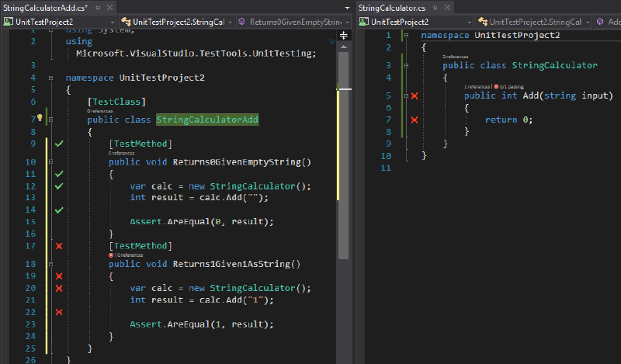The height and width of the screenshot is (364, 621).
Task: Click class icon in left editor navigation bar
Action: click(126, 22)
